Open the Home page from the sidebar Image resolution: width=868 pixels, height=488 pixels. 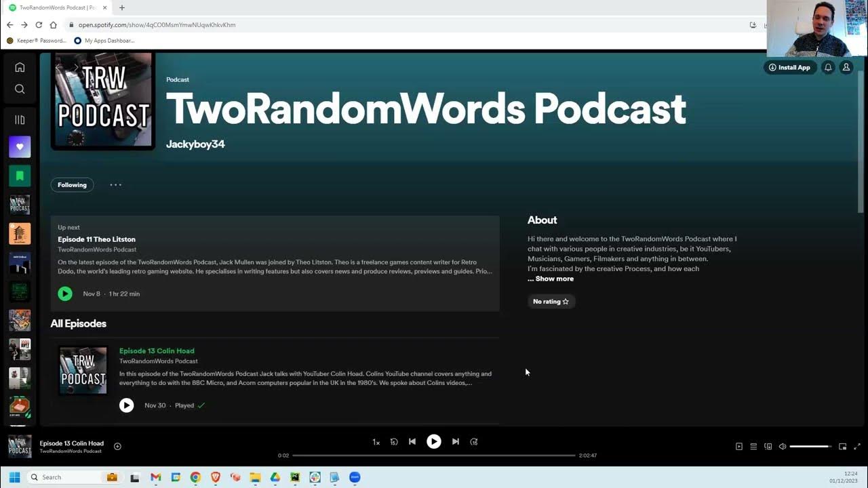20,67
